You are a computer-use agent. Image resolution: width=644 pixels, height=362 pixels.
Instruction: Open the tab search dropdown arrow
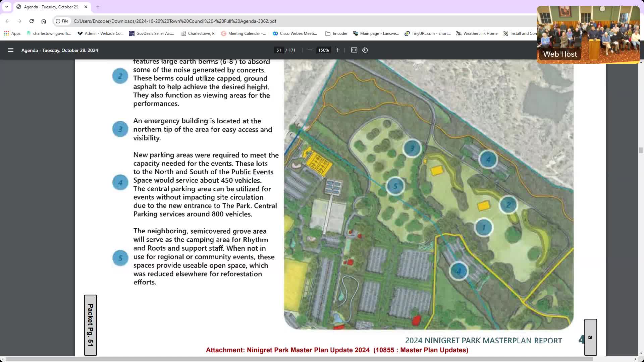click(x=6, y=7)
